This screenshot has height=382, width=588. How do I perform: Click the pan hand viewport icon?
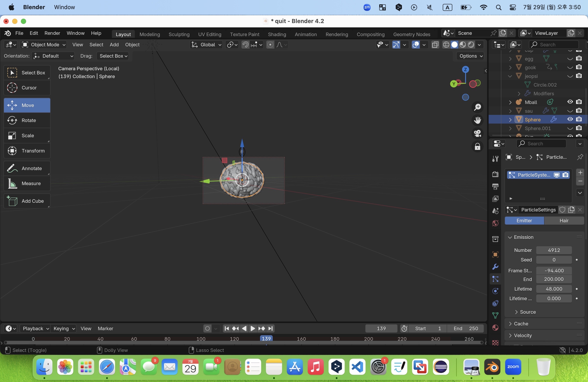tap(477, 121)
